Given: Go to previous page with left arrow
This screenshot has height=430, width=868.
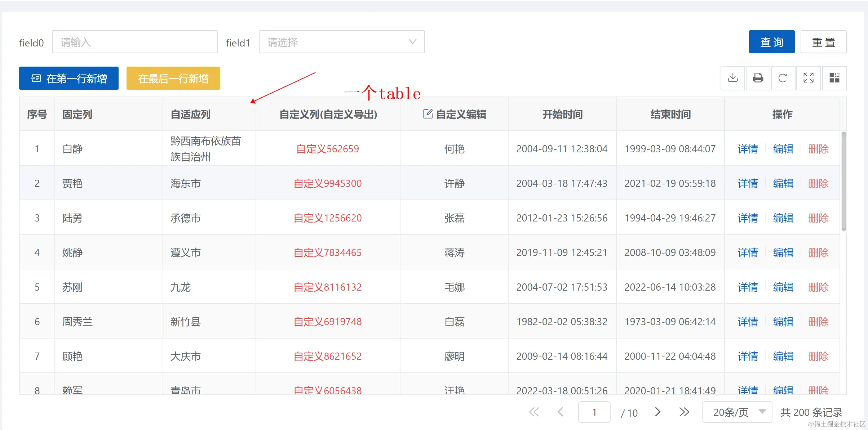Looking at the screenshot, I should (561, 412).
